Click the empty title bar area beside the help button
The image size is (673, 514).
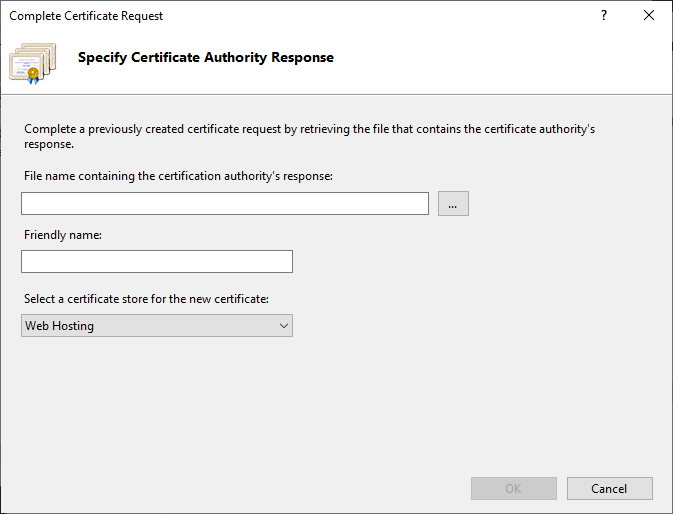click(x=400, y=16)
